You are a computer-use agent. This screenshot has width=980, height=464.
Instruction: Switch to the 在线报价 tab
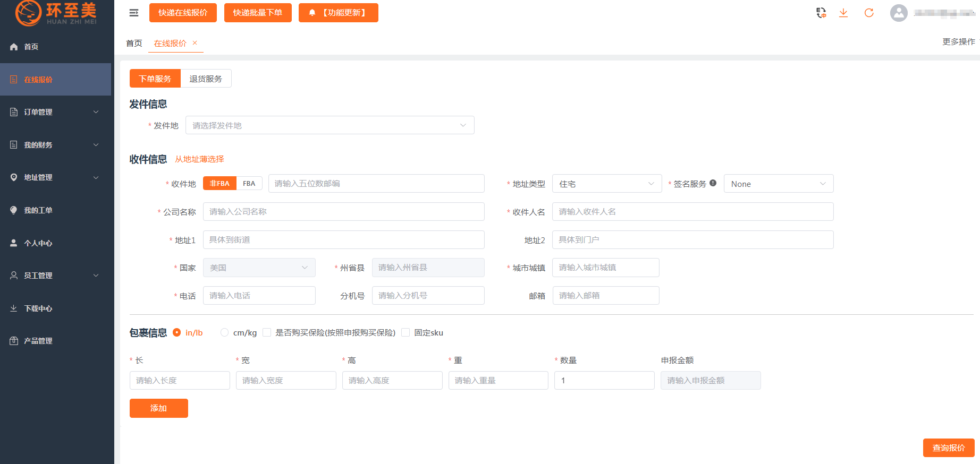click(x=170, y=43)
